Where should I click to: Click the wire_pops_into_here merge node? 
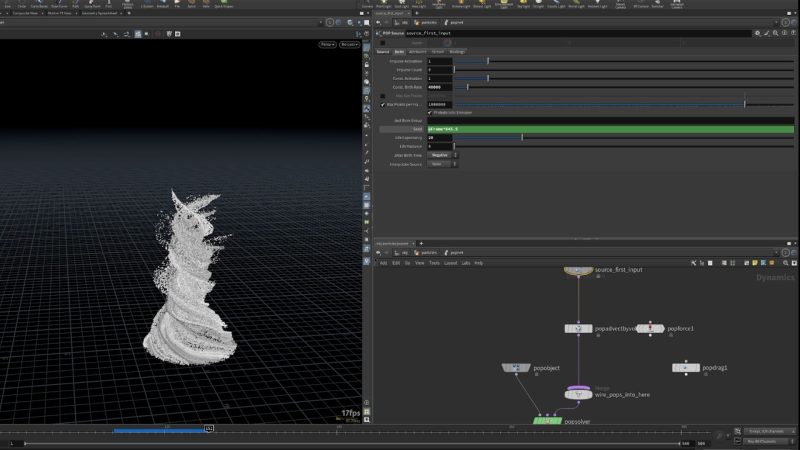click(578, 394)
